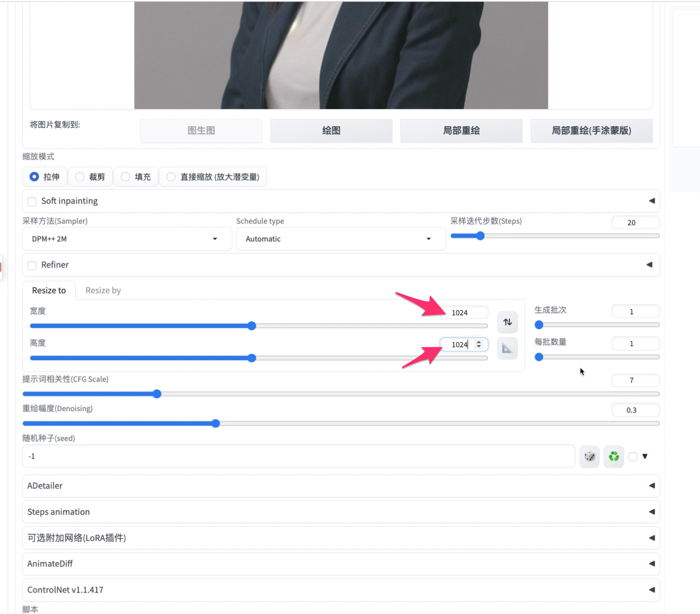The image size is (700, 614).
Task: Select 直接缩放 (放大潜变量) mode
Action: tap(213, 177)
